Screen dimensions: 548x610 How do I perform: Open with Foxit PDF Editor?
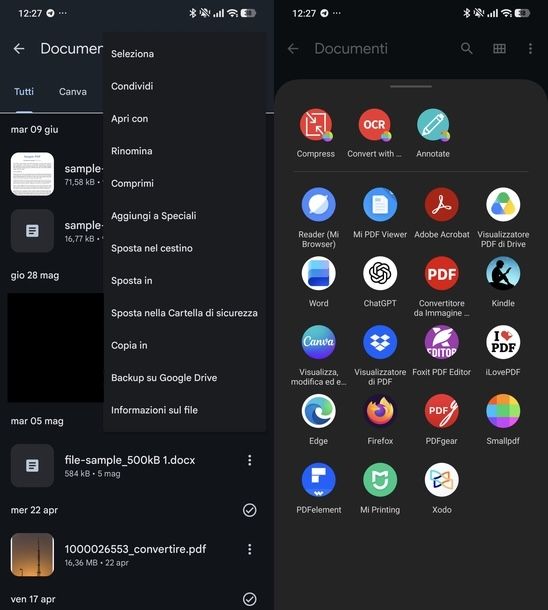pyautogui.click(x=441, y=342)
